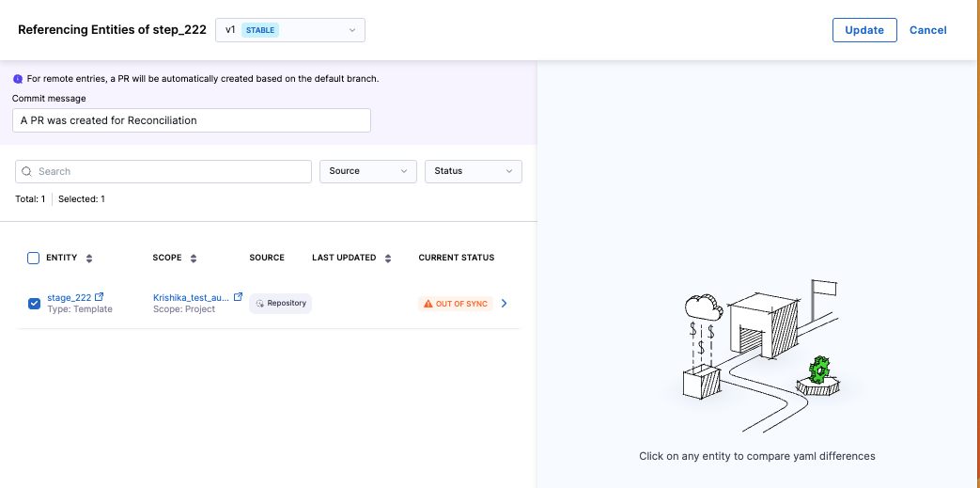The width and height of the screenshot is (980, 488).
Task: Expand stage_222 row with chevron arrow
Action: pos(505,304)
